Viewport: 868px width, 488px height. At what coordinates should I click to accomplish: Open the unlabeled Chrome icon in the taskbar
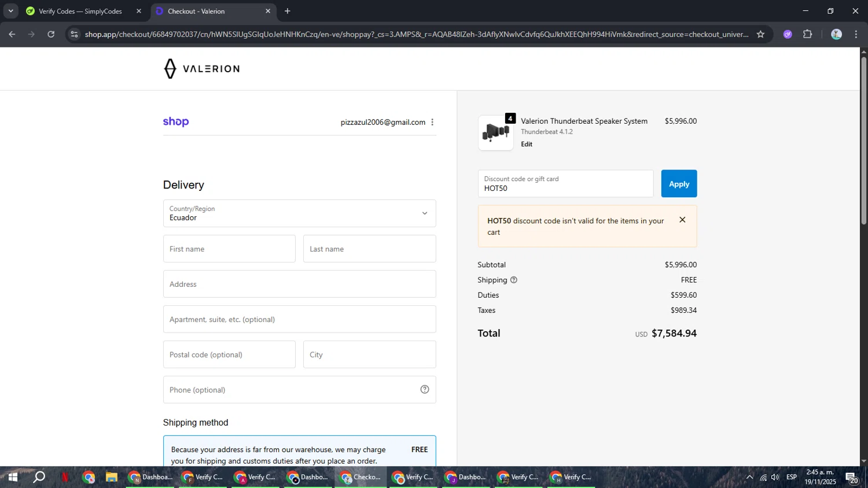point(89,477)
